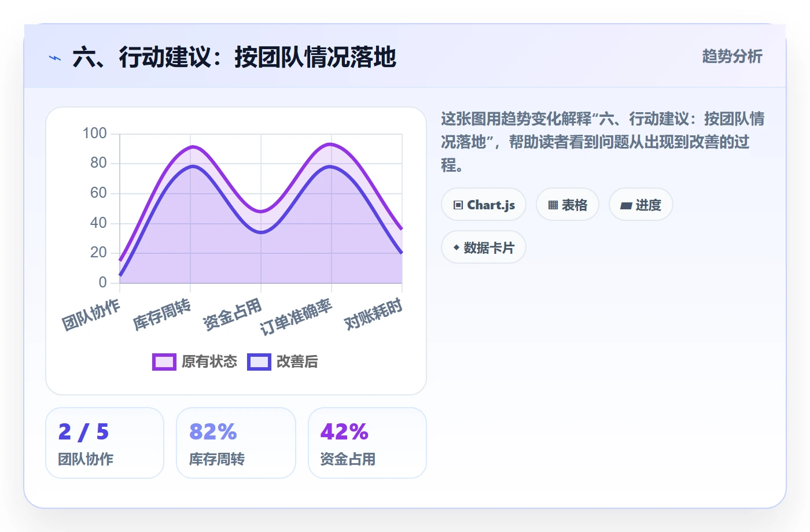Toggle the 原有状态 legend swatch
Image resolution: width=810 pixels, height=532 pixels.
[x=164, y=361]
